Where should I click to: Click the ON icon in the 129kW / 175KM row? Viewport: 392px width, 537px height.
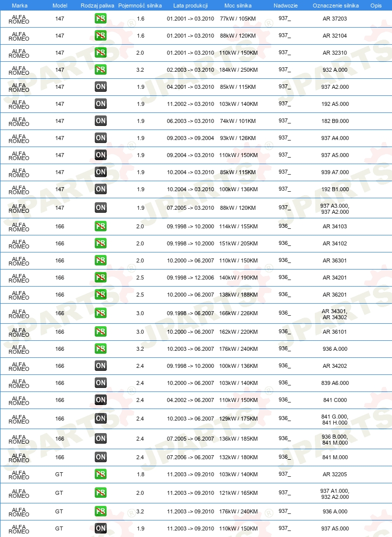point(101,419)
